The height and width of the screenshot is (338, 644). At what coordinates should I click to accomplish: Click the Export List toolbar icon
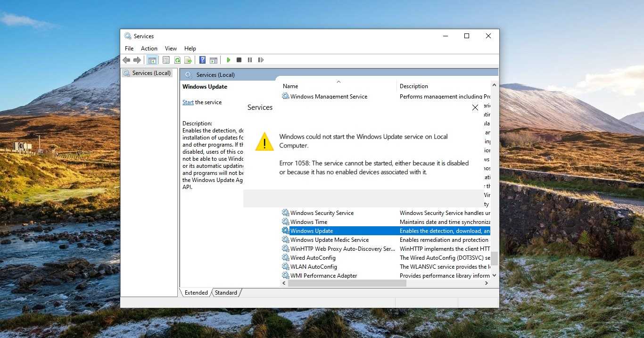click(x=188, y=60)
